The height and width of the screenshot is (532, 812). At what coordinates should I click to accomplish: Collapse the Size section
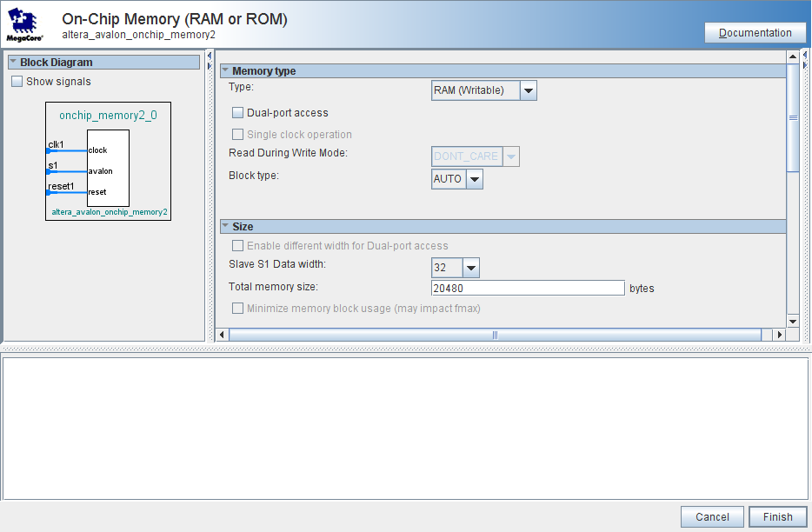[x=225, y=227]
